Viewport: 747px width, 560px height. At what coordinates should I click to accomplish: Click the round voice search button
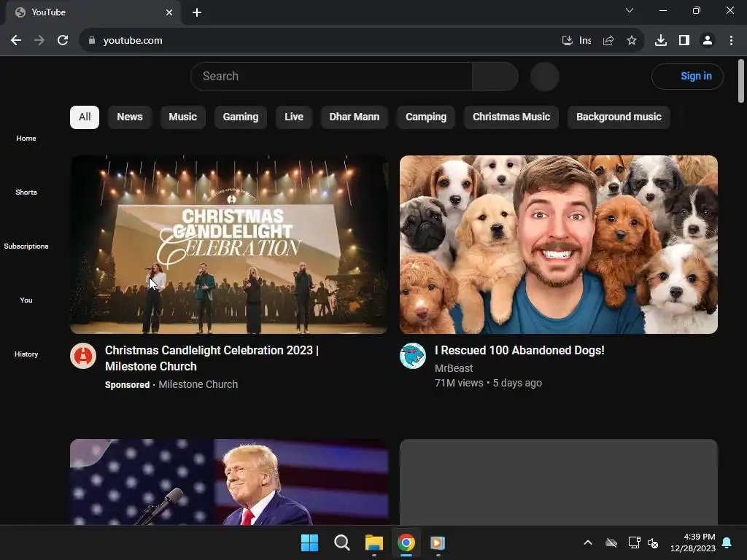tap(544, 76)
